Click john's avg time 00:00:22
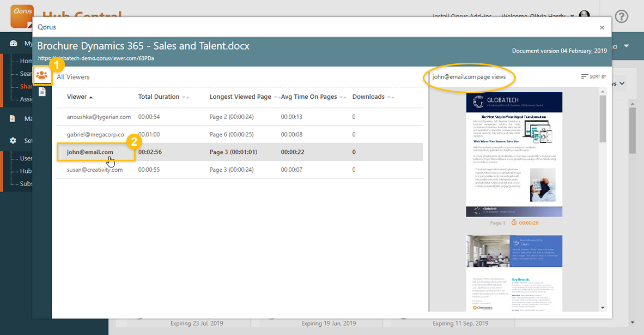Image resolution: width=644 pixels, height=335 pixels. 293,152
